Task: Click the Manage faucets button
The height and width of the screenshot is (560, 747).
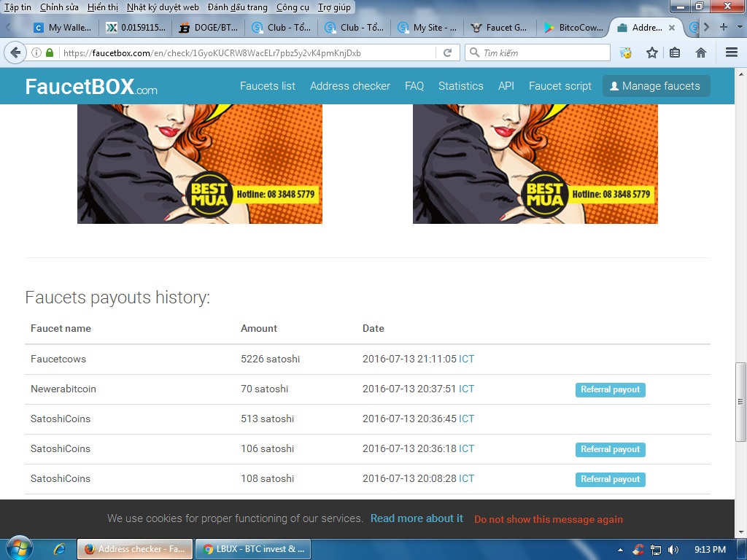Action: point(656,86)
